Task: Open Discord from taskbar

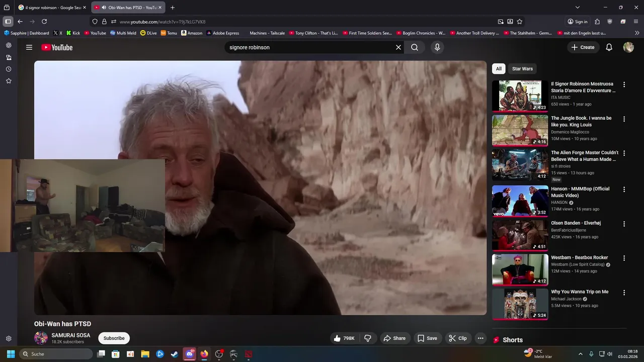Action: coord(189,354)
